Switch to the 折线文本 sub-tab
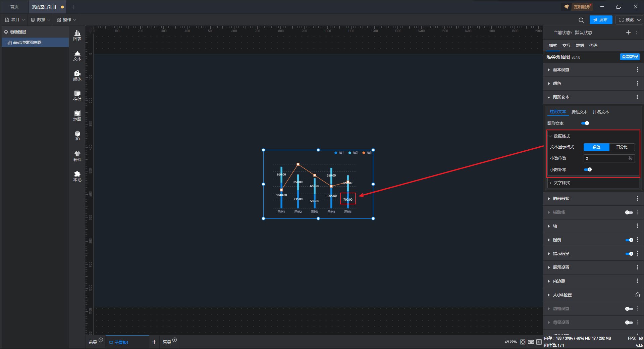 tap(580, 112)
